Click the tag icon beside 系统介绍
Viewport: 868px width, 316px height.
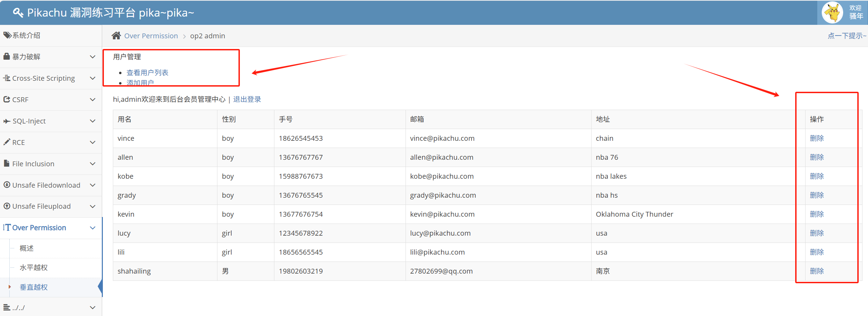coord(7,35)
